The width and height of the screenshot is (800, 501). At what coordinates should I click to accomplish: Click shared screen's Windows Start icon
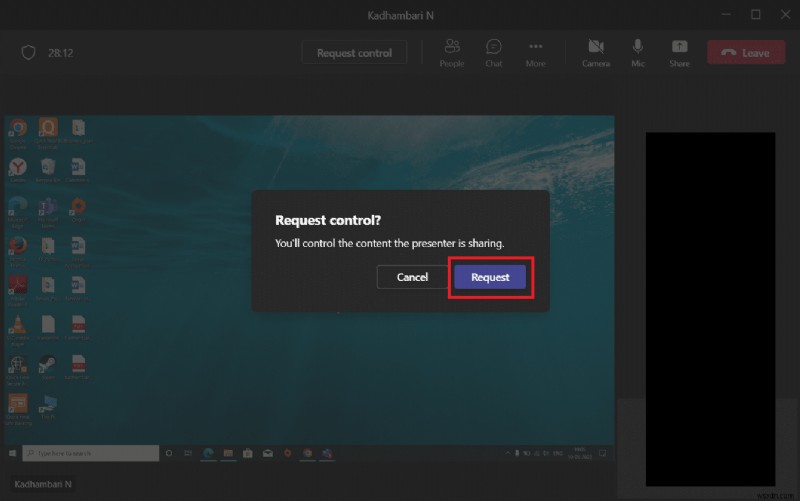click(12, 453)
